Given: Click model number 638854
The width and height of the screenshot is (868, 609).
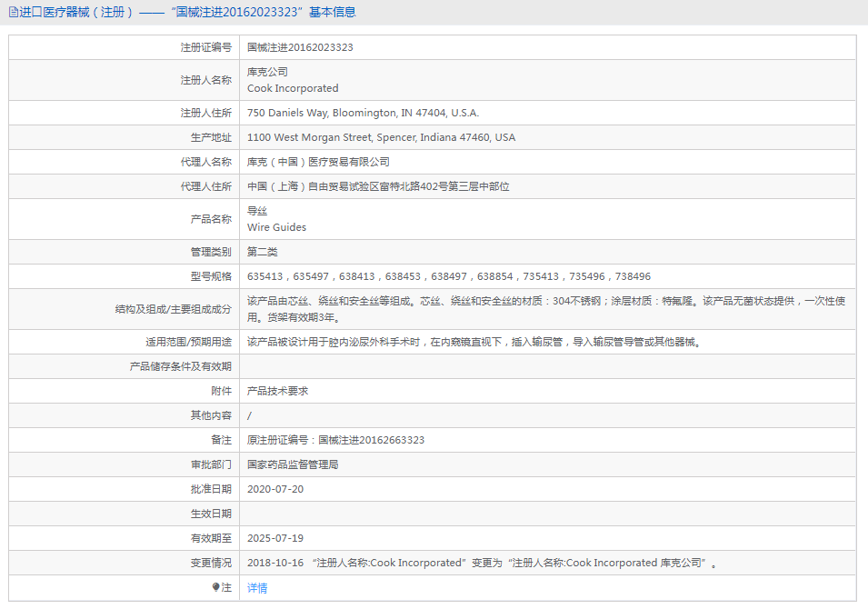Looking at the screenshot, I should [494, 276].
